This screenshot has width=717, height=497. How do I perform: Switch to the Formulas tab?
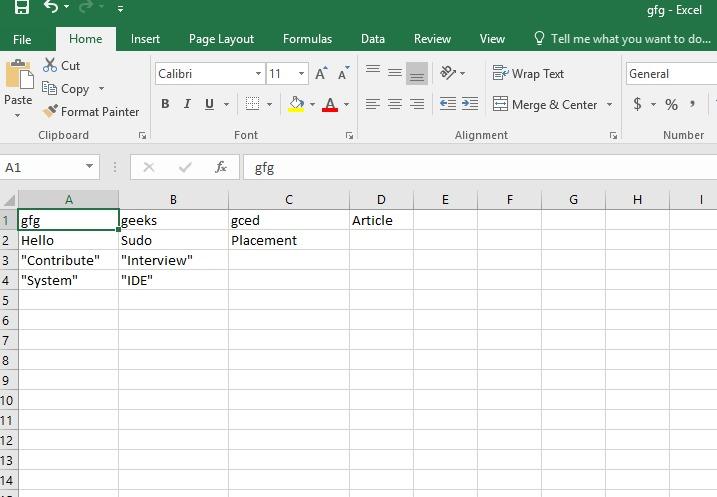click(307, 39)
